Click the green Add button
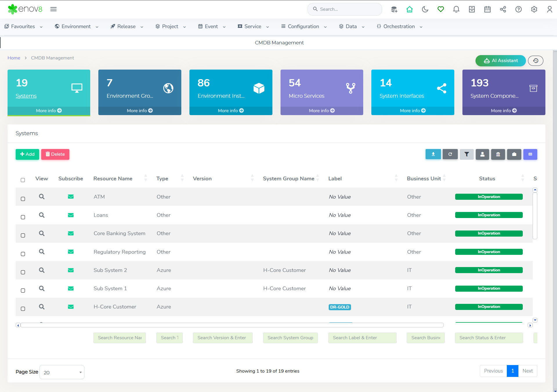 (27, 154)
